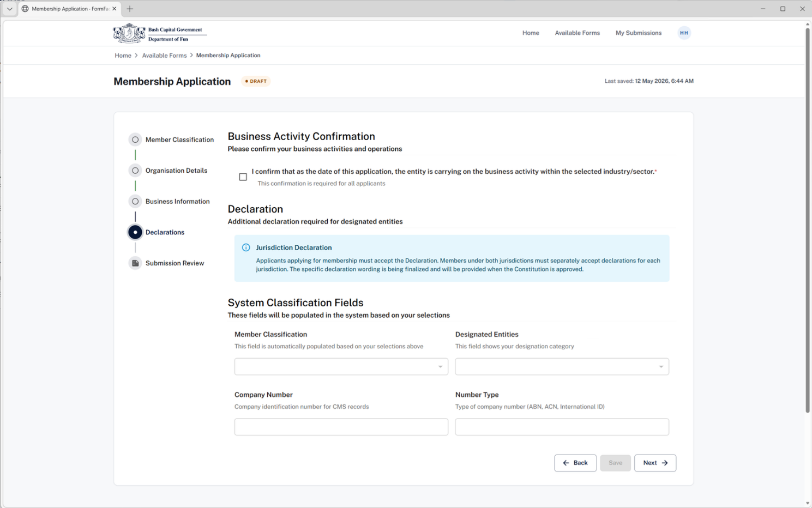The height and width of the screenshot is (508, 812).
Task: Open the Member Classification dropdown
Action: (x=341, y=366)
